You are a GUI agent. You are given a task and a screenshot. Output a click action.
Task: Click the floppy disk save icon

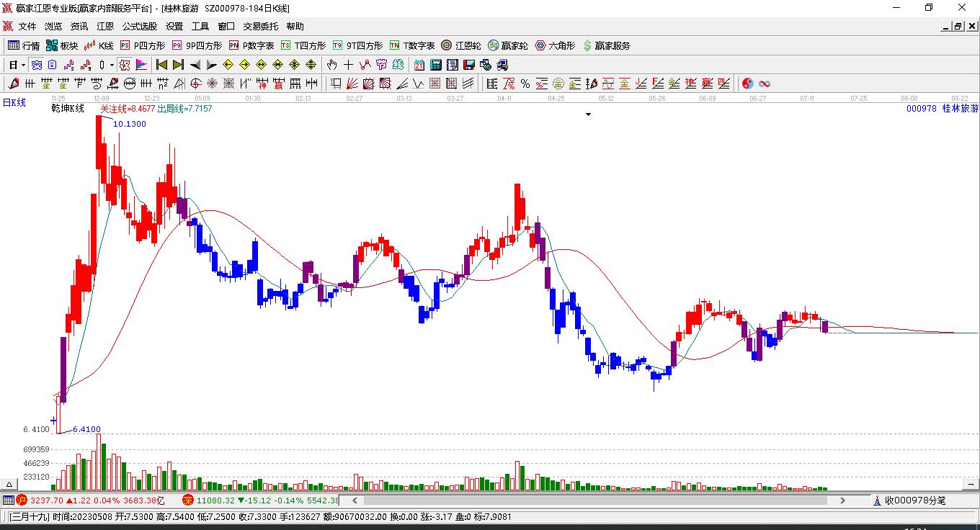coord(469,65)
